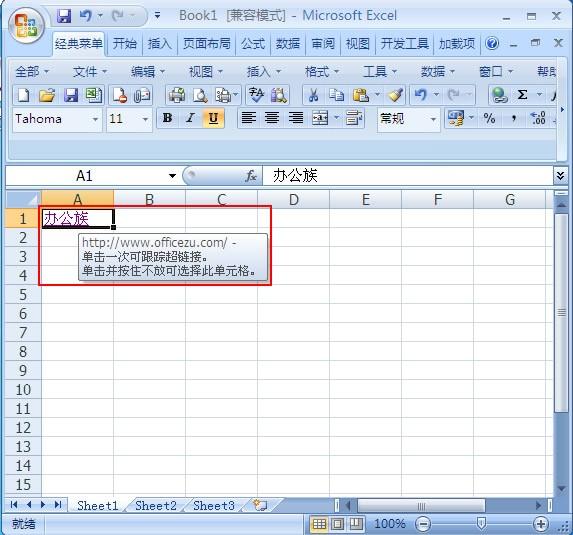Print the worksheet with printer icon
Image resolution: width=573 pixels, height=535 pixels.
tap(177, 95)
